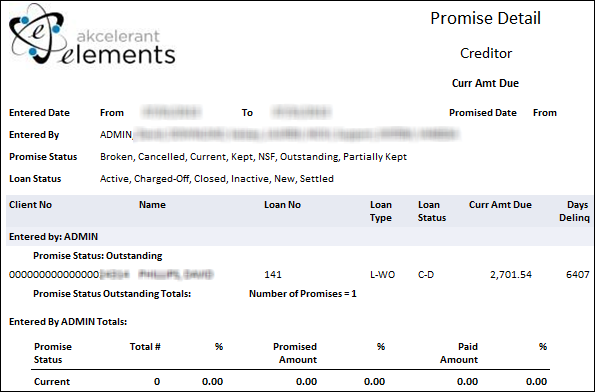
Task: Click the 6407 days delinquent value
Action: [578, 274]
